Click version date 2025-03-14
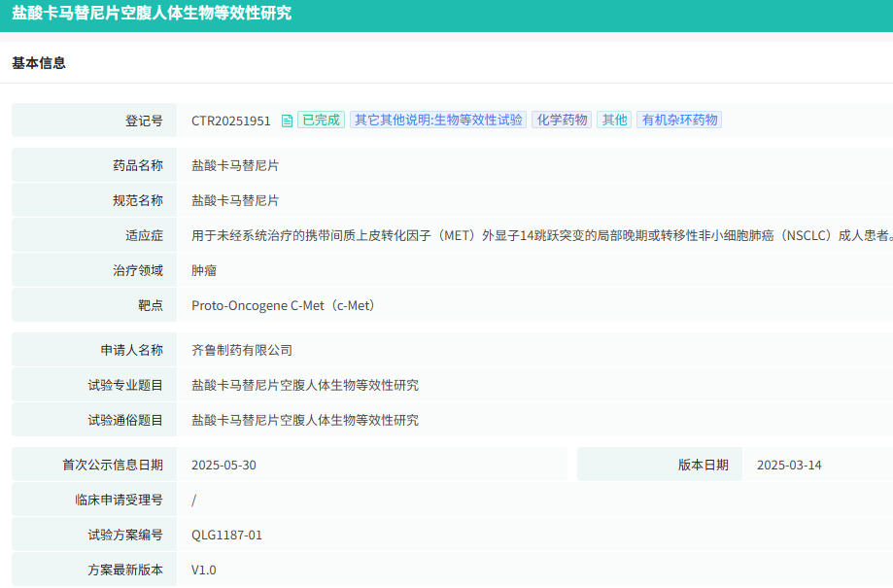 point(789,466)
